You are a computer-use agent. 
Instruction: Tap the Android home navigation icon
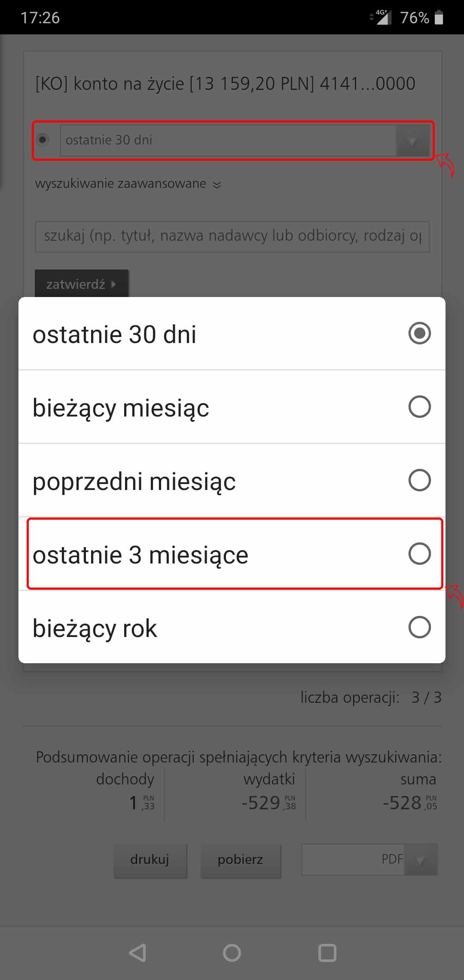232,952
